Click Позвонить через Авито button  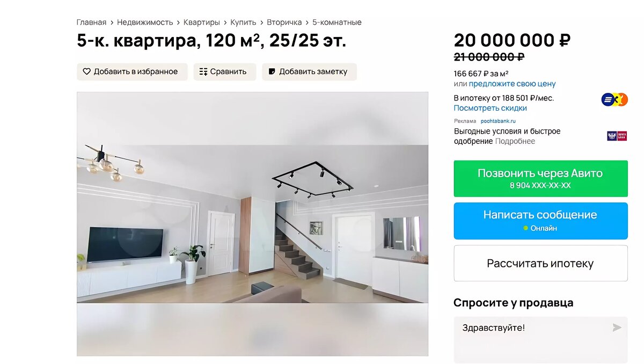pos(540,179)
